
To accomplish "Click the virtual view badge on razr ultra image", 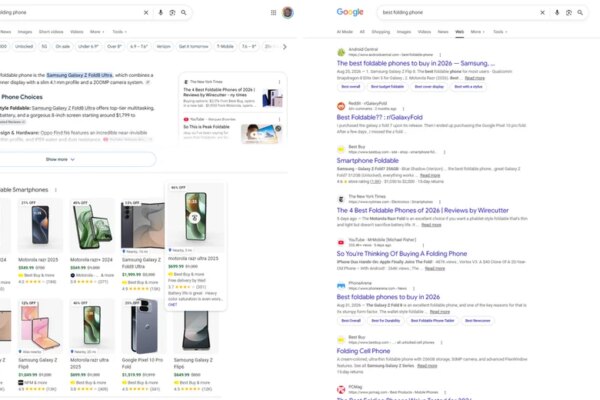I will tap(194, 218).
